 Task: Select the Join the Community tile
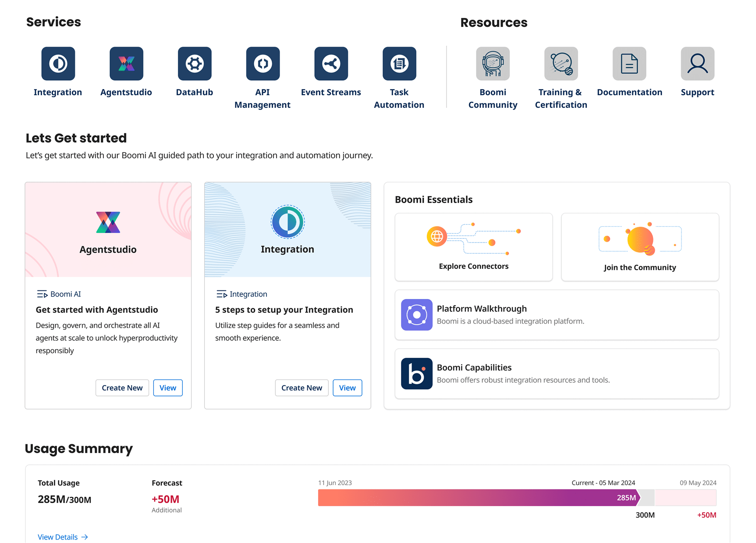(639, 246)
